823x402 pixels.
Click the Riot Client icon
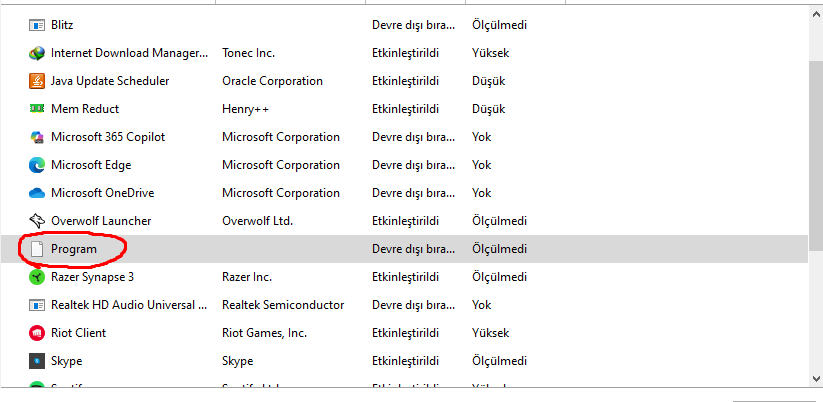coord(37,333)
